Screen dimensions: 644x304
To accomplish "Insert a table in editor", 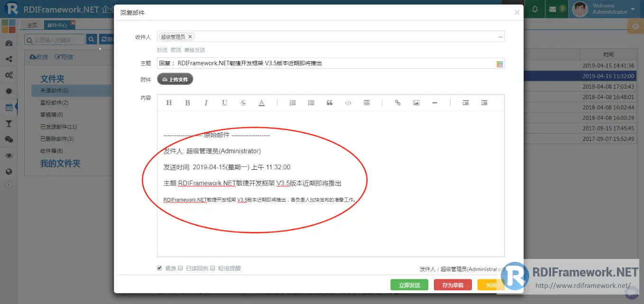I will point(367,103).
